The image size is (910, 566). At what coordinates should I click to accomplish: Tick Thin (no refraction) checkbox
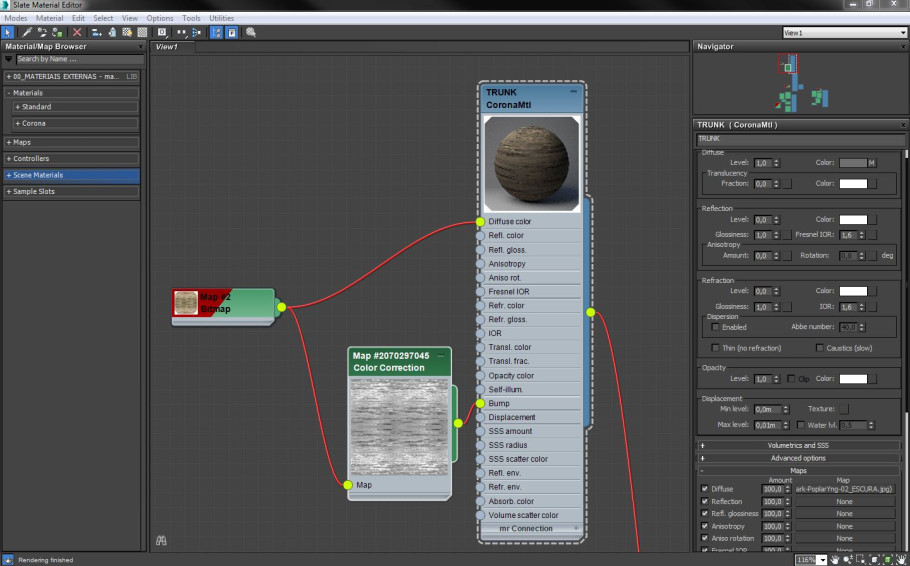pos(715,348)
